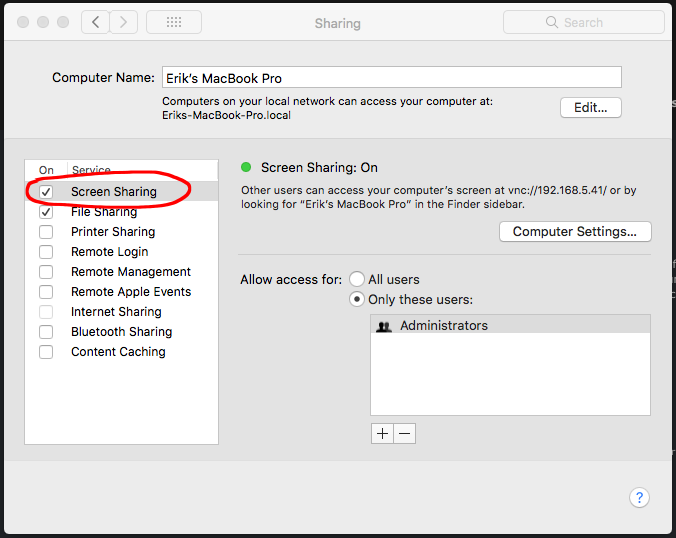This screenshot has width=676, height=538.
Task: Select the Only these users radio button
Action: (357, 299)
